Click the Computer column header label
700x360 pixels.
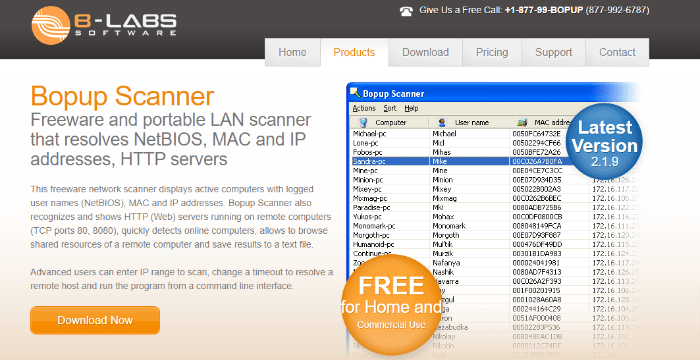(x=391, y=122)
